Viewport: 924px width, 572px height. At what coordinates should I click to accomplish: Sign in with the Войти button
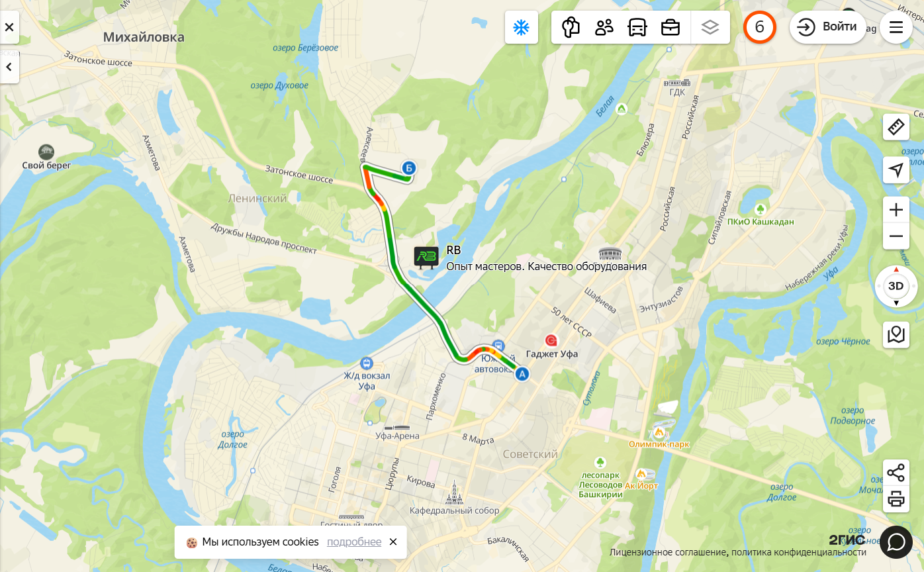(x=828, y=27)
